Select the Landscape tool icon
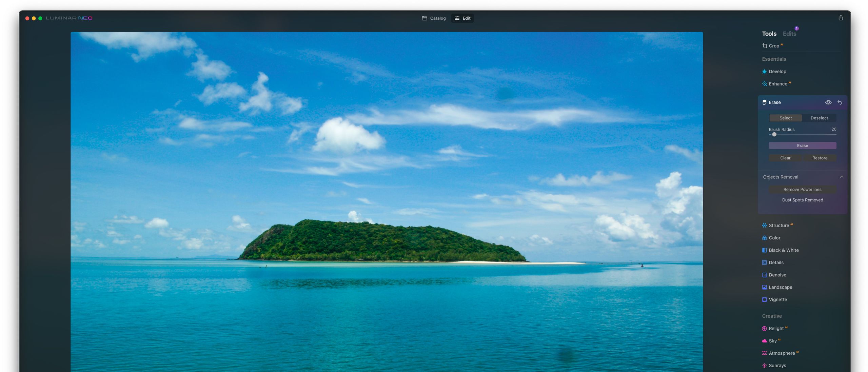Screen dimensions: 868x372 click(x=765, y=287)
